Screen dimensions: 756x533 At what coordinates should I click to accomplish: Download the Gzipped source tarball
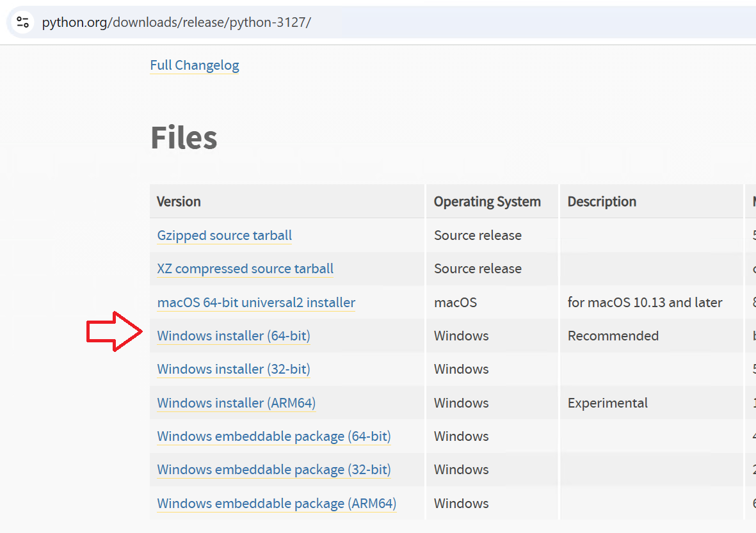pos(224,235)
